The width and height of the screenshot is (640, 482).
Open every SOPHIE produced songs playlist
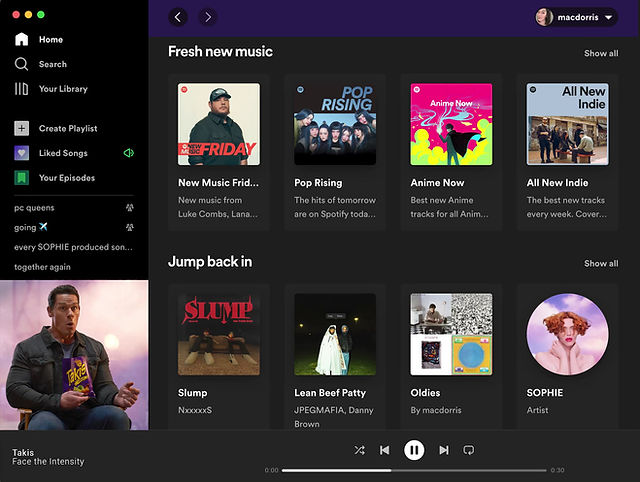click(73, 247)
